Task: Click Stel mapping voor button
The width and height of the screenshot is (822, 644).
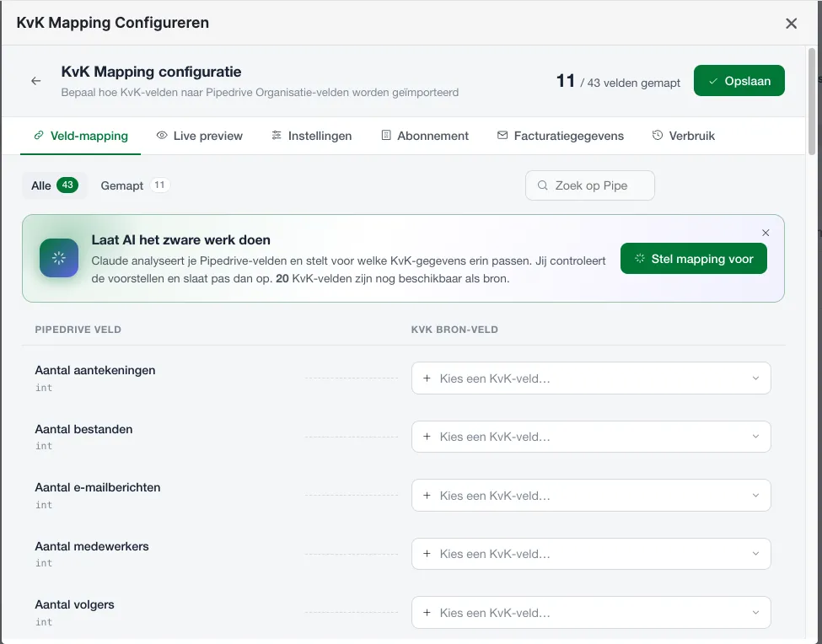Action: click(x=694, y=258)
